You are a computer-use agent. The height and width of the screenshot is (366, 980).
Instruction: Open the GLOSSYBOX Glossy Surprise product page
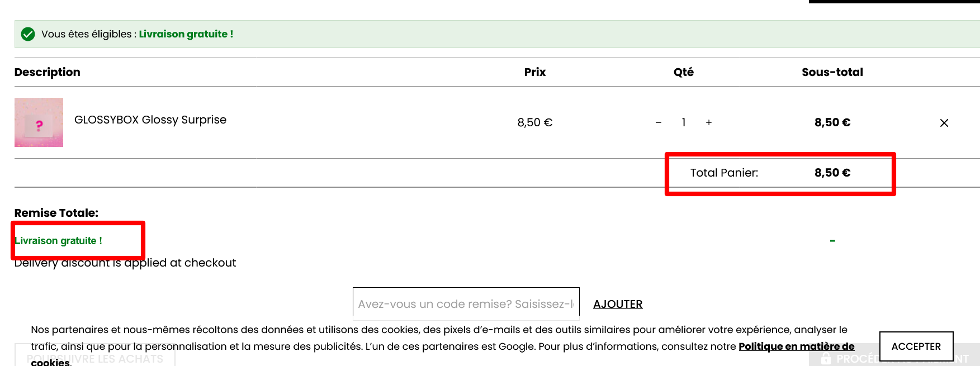(x=150, y=120)
